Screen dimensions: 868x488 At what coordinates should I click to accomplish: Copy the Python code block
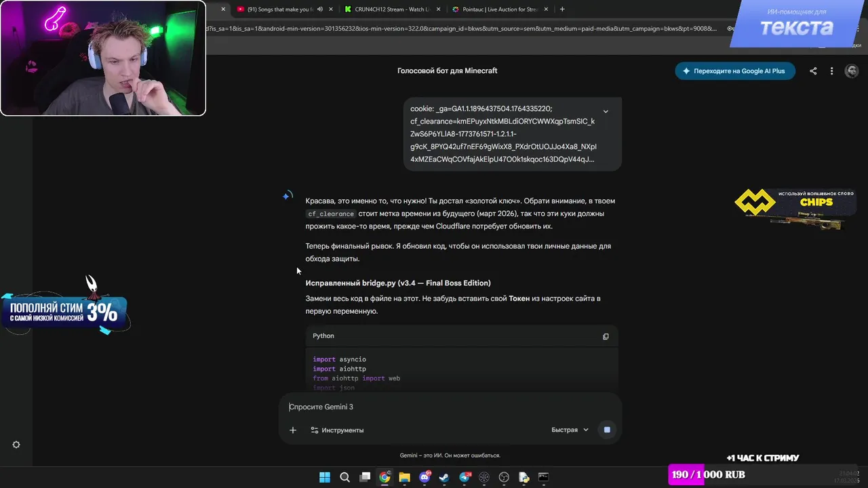pyautogui.click(x=606, y=336)
